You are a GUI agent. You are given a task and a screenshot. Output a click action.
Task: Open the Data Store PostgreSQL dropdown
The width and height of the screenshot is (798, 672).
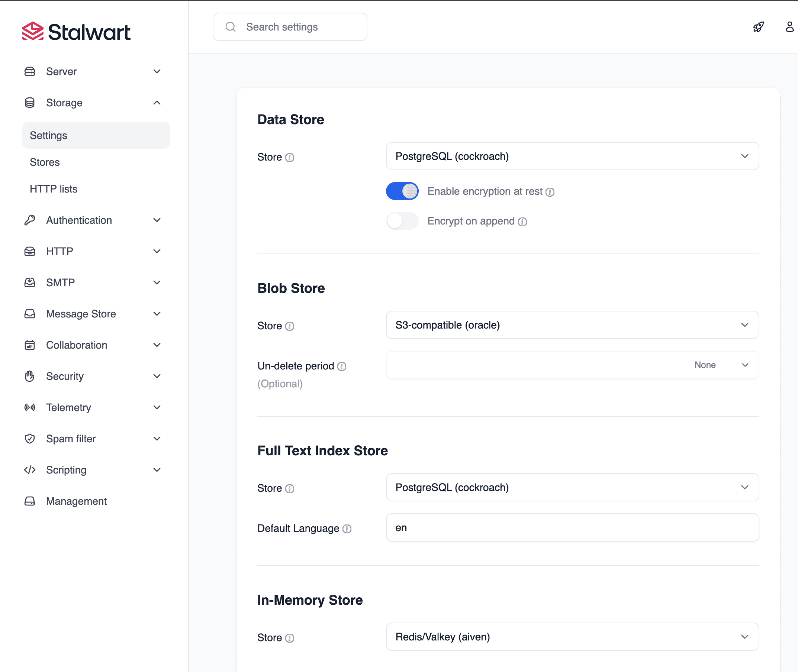pos(572,156)
